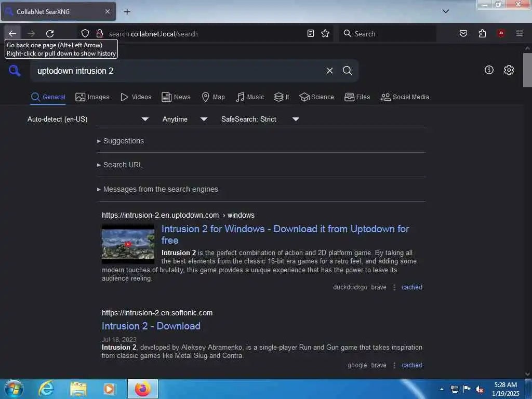Switch to the It tab

[x=282, y=97]
